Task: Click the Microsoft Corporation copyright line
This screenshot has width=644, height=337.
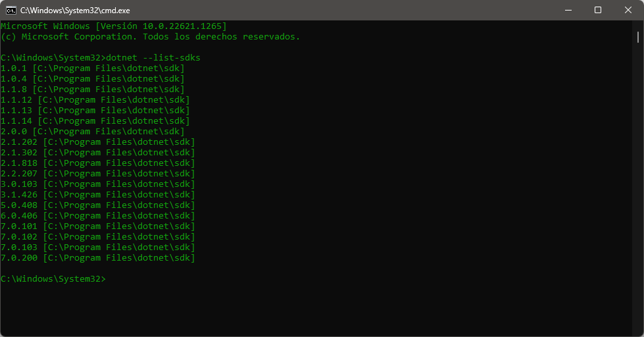Action: pyautogui.click(x=151, y=37)
